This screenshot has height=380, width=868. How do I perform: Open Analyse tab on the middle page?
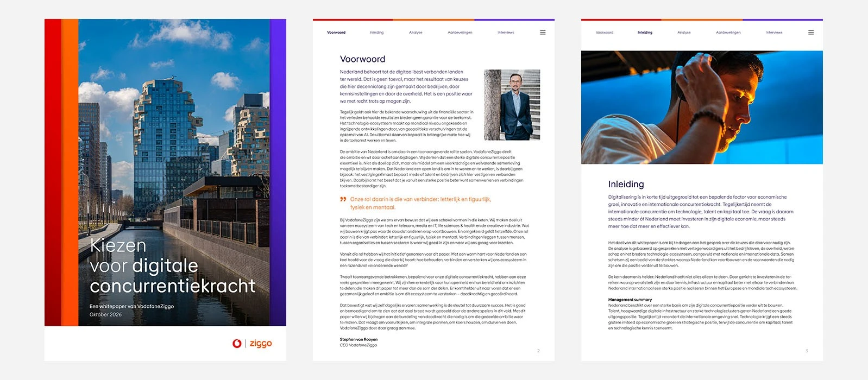click(416, 33)
